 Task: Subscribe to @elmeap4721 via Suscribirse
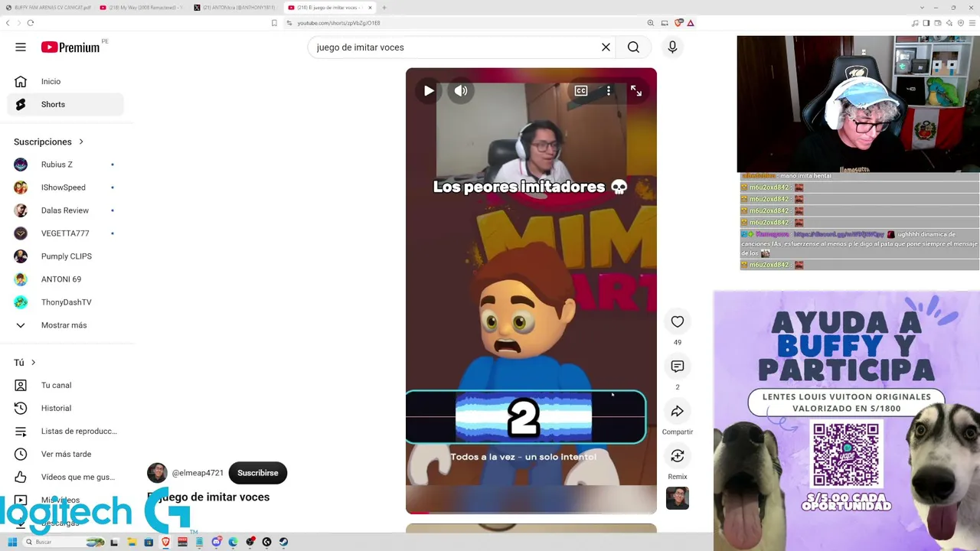tap(258, 473)
